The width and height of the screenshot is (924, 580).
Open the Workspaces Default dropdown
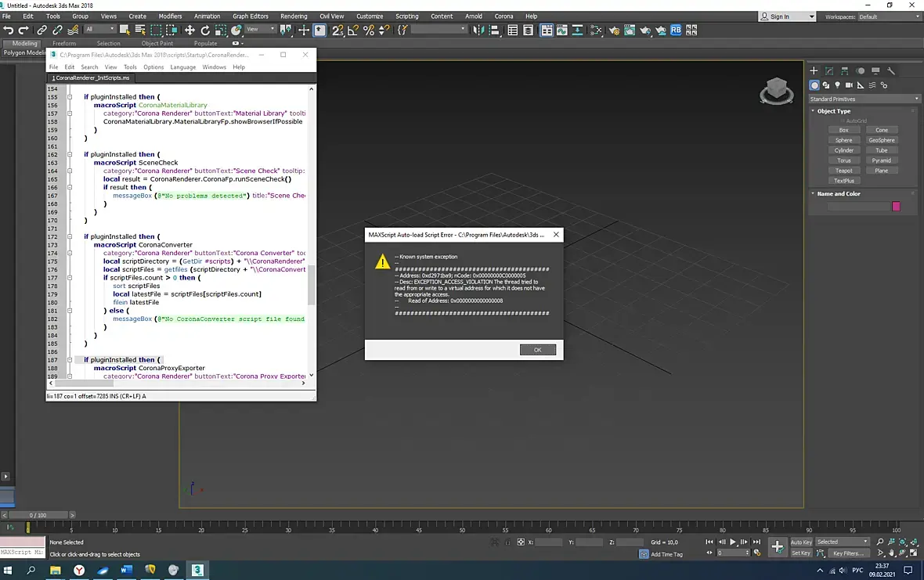click(890, 16)
